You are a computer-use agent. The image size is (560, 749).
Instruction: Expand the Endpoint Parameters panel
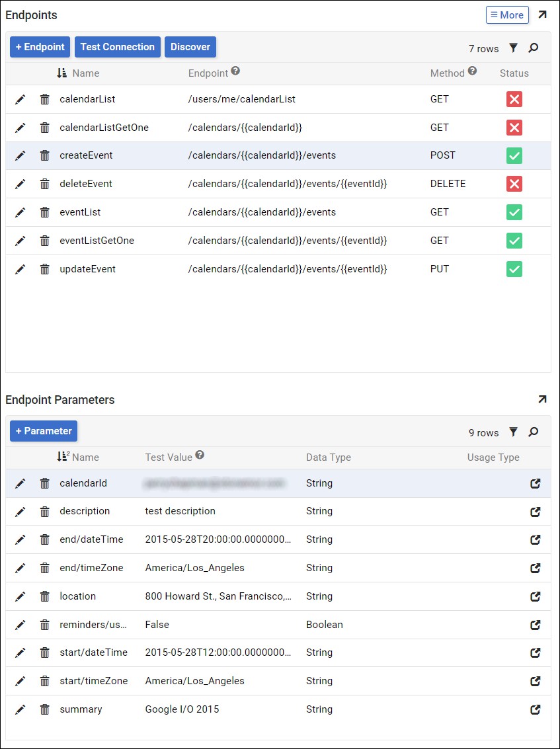(x=542, y=399)
